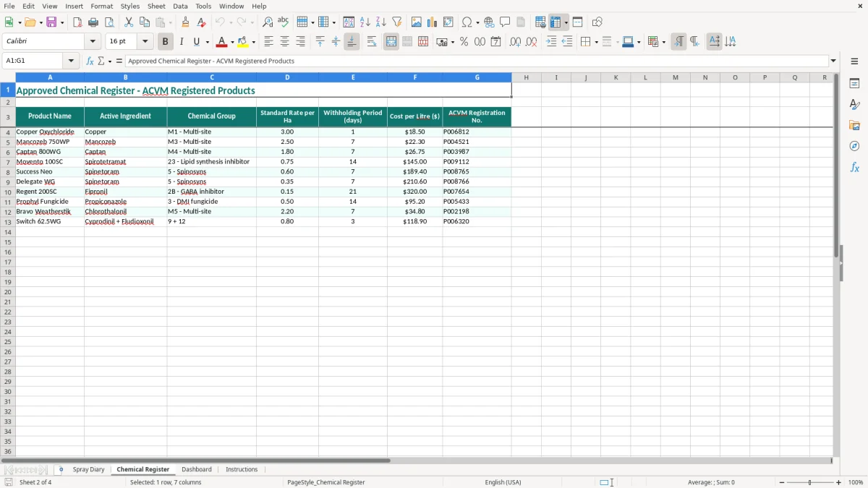Toggle Underline formatting button
This screenshot has width=868, height=488.
(197, 42)
